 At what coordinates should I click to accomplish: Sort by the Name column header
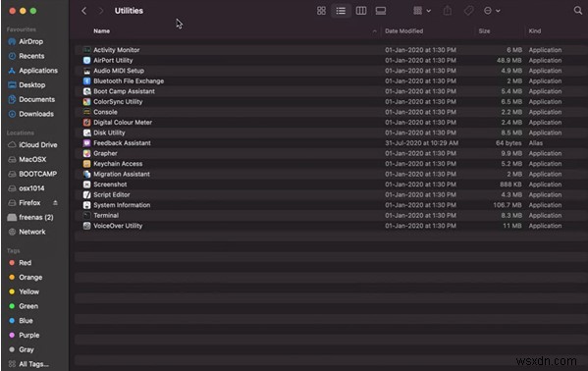pos(102,31)
